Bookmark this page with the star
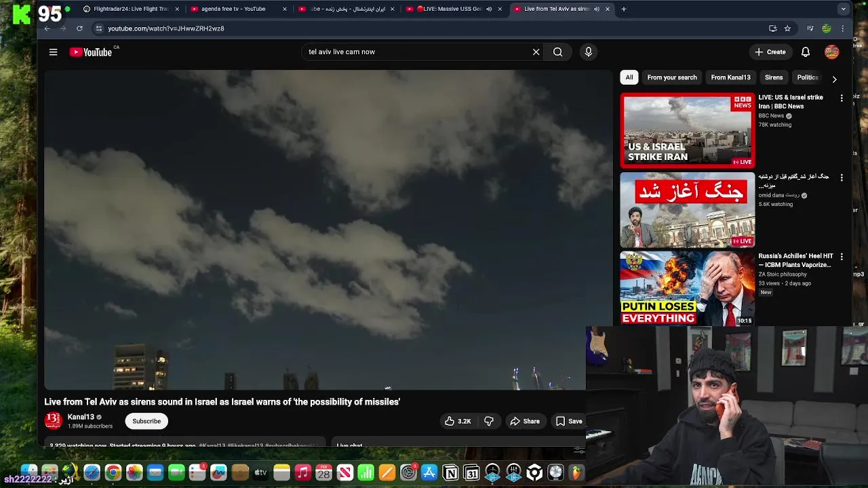 [x=787, y=28]
